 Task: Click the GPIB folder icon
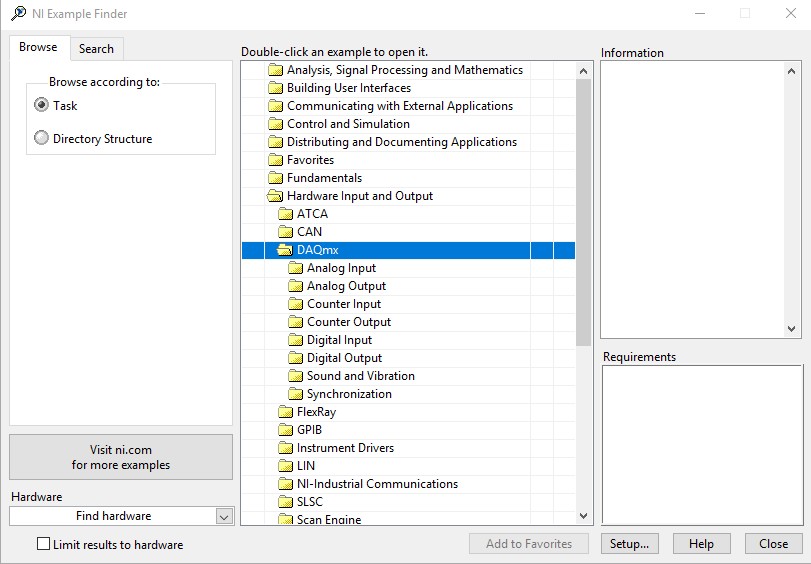point(286,430)
